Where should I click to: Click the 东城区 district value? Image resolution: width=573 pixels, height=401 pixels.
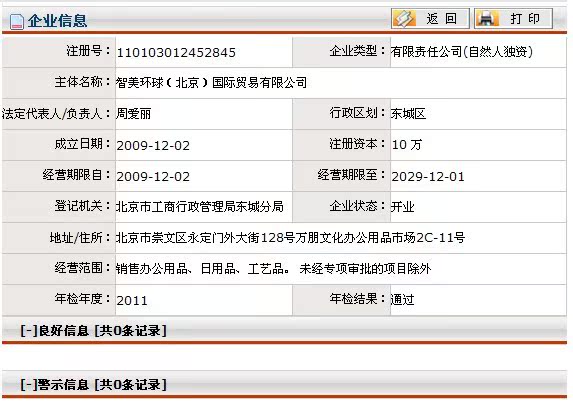pos(408,114)
